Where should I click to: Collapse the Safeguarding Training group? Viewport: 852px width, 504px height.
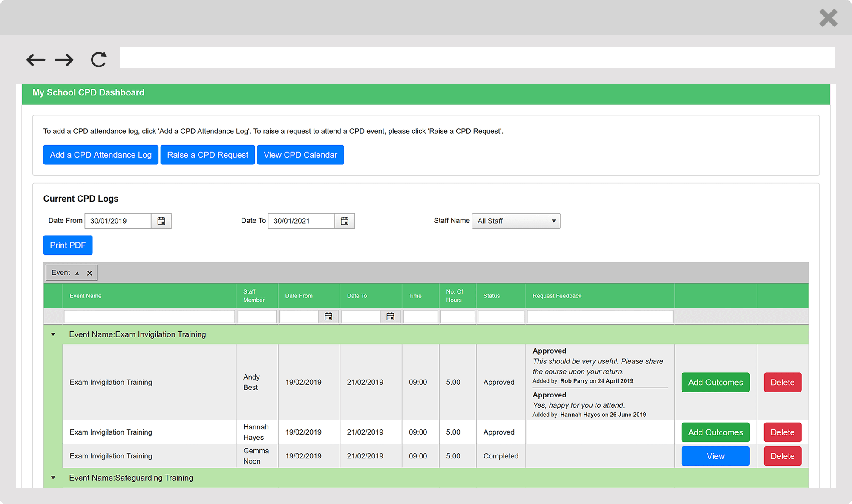coord(53,478)
